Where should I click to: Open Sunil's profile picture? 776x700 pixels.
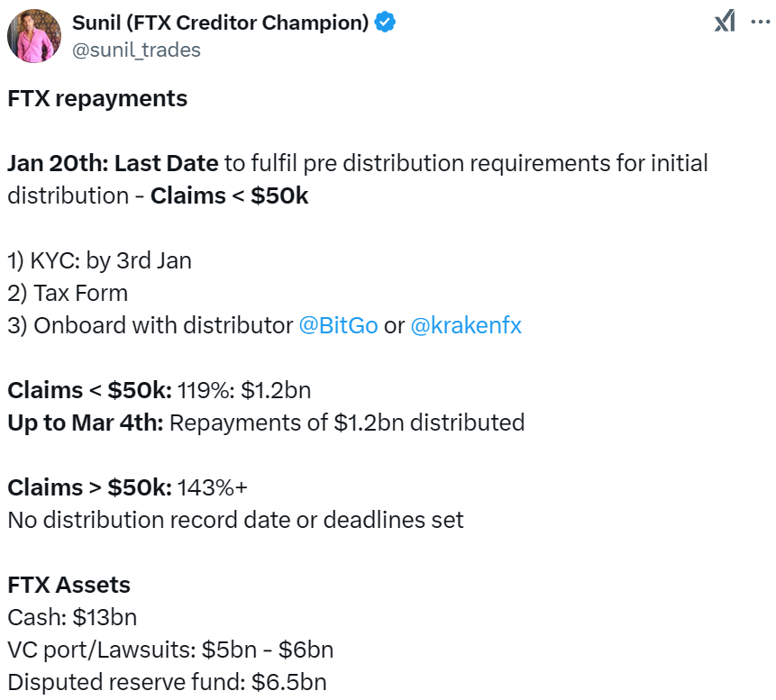click(34, 36)
